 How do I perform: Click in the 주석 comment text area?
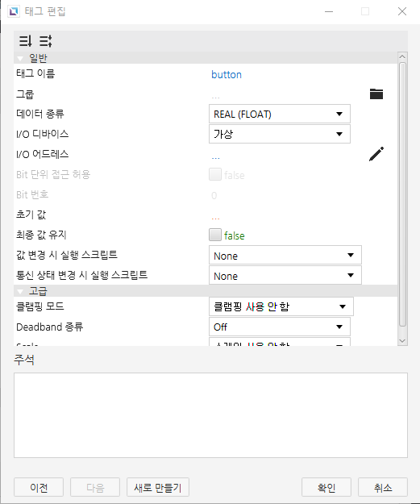(210, 415)
